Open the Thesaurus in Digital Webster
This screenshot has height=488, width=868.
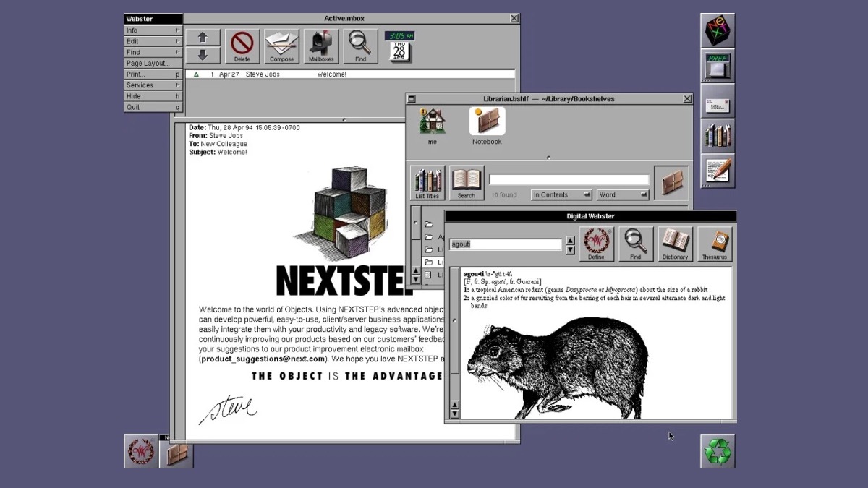tap(715, 244)
